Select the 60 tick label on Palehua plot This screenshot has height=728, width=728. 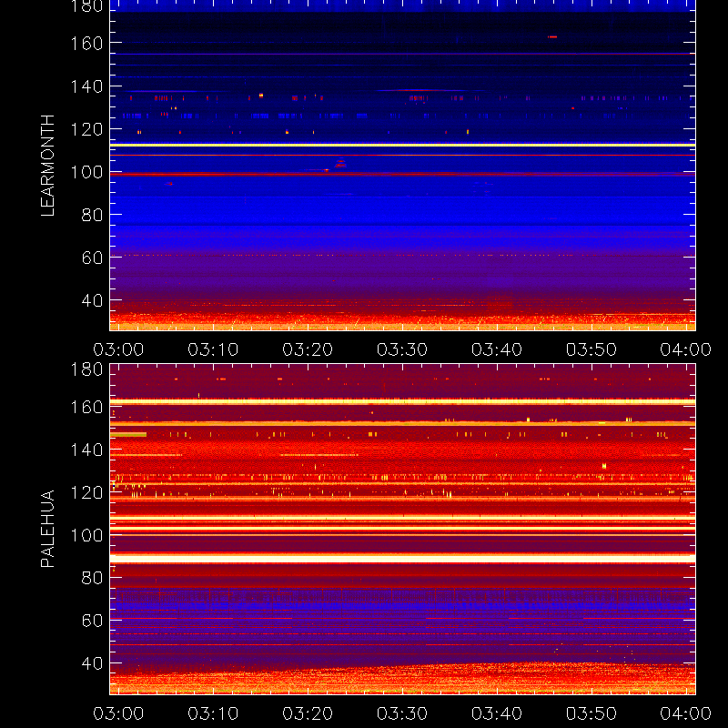coord(92,621)
